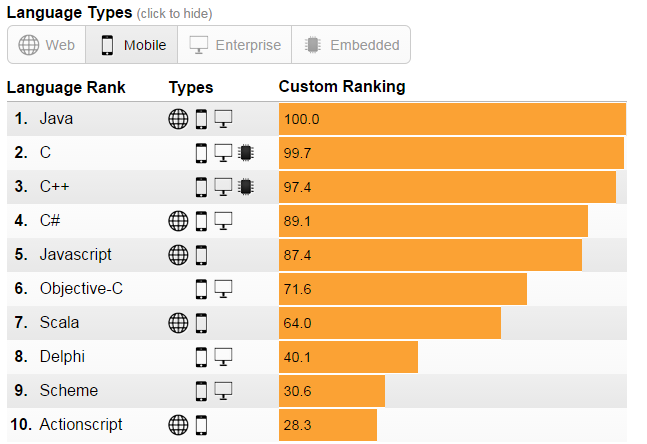Click the embedded chip icon in C row
This screenshot has width=647, height=444.
[x=246, y=153]
